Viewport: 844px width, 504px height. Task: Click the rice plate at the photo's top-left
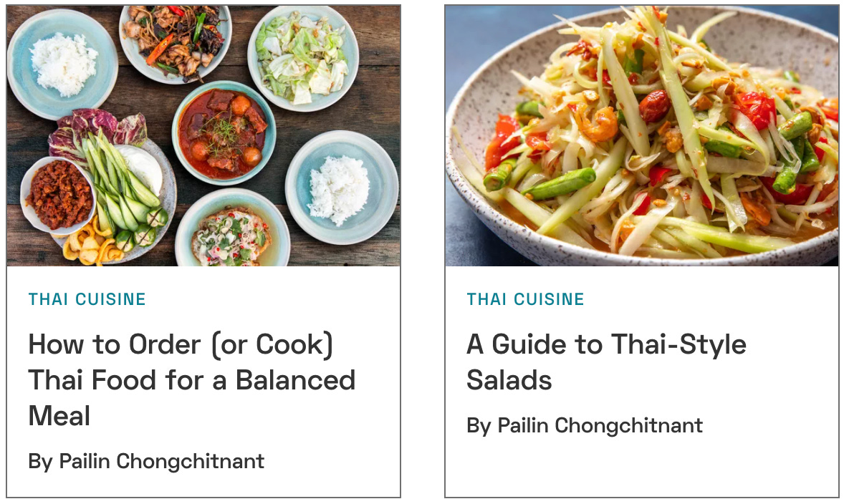[x=62, y=64]
